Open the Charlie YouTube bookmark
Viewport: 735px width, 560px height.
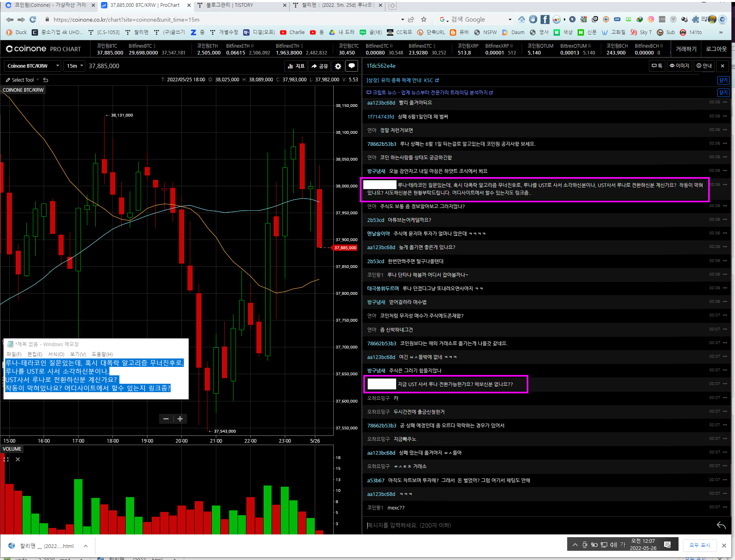coord(292,32)
